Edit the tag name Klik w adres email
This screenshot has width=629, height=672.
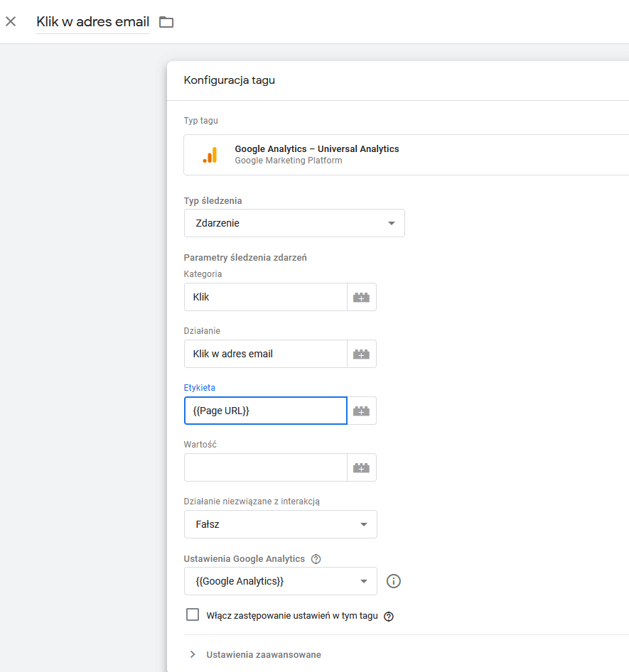tap(92, 22)
